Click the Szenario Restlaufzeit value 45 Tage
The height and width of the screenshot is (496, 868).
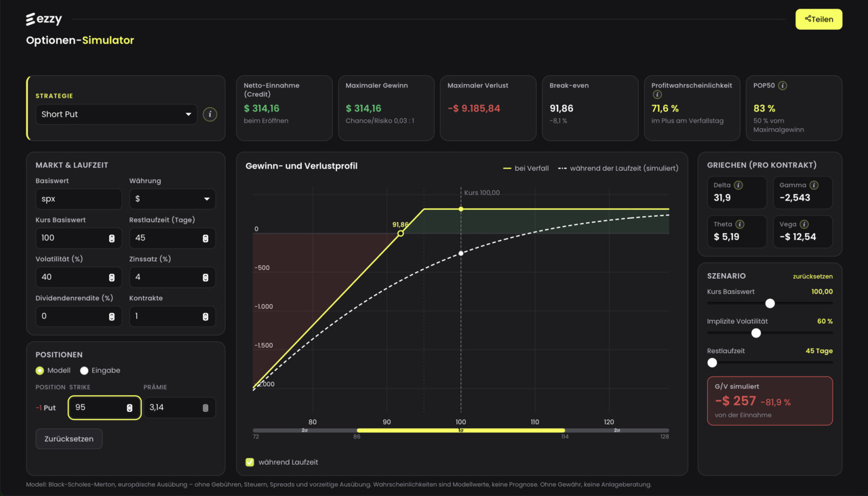click(819, 351)
